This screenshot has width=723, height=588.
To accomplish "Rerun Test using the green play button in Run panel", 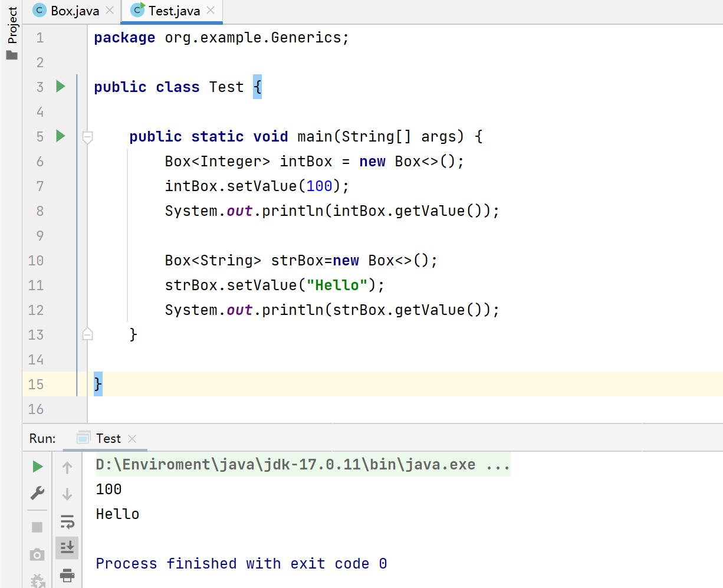I will tap(38, 467).
